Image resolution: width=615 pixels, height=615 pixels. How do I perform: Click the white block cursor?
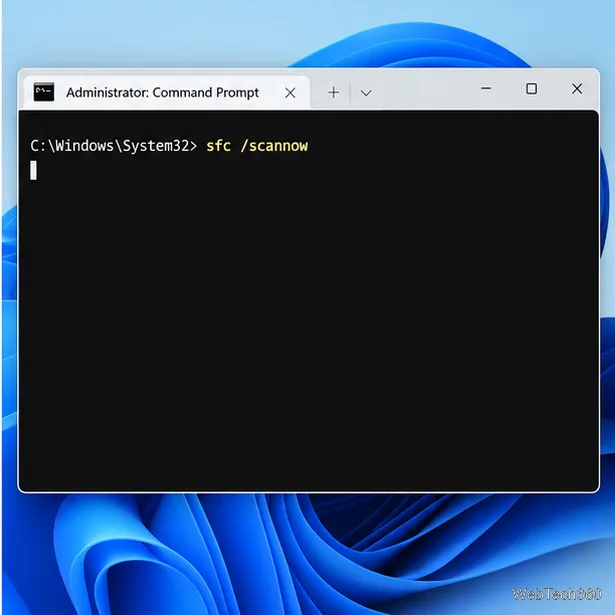pyautogui.click(x=33, y=170)
